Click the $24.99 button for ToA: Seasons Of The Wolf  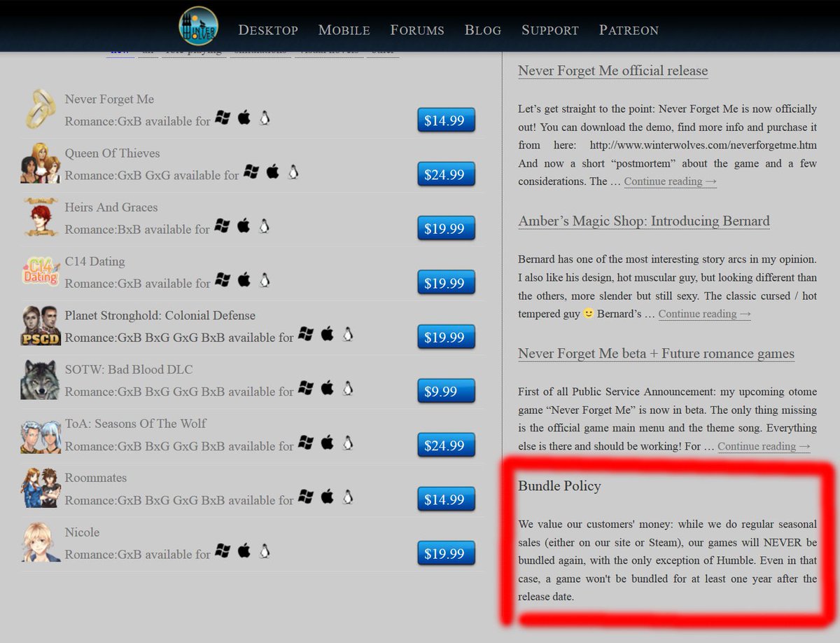(446, 445)
